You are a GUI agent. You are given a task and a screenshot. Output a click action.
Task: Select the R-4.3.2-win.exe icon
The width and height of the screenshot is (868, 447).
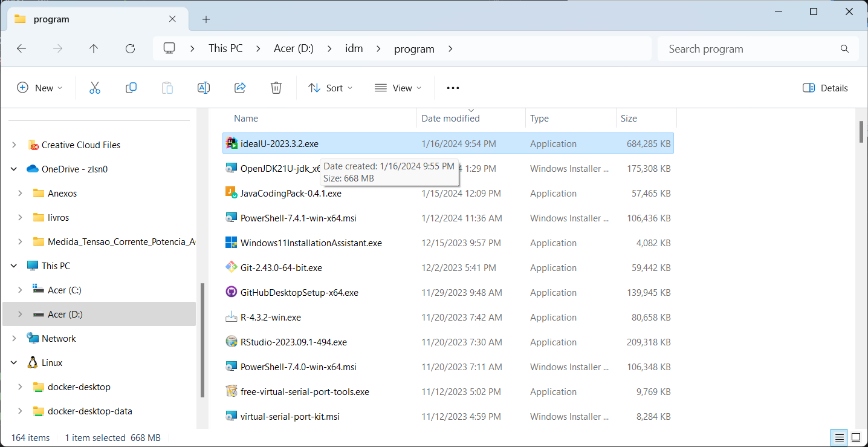click(x=231, y=317)
